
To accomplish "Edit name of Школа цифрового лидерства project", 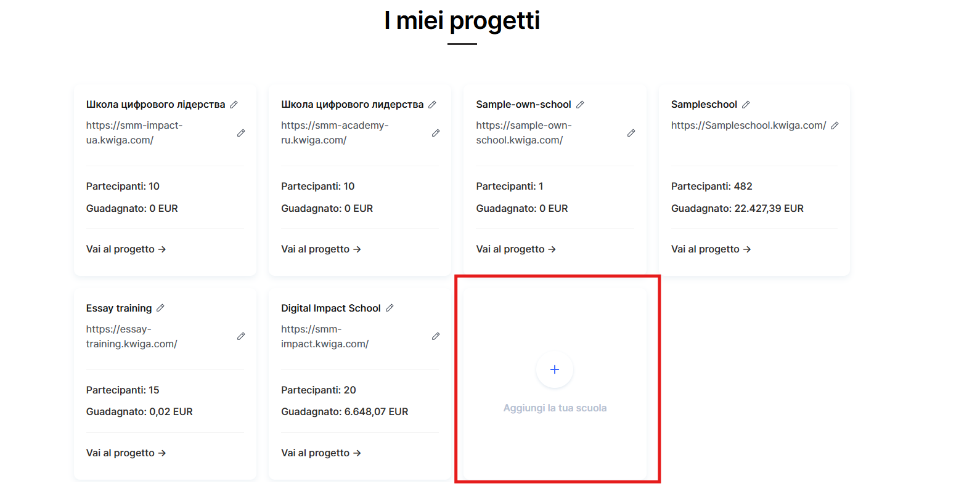I will [x=432, y=105].
